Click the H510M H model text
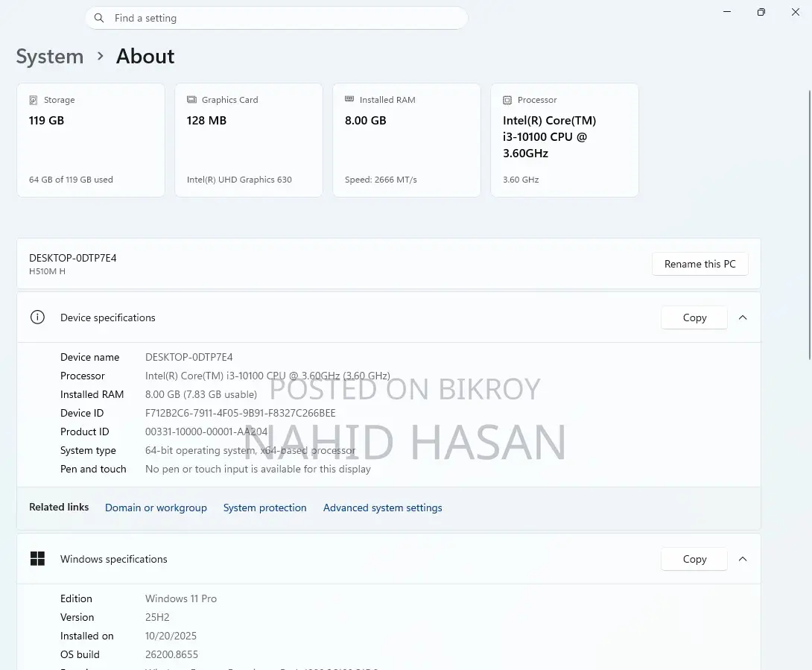Screen dimensions: 812x670 [47, 271]
